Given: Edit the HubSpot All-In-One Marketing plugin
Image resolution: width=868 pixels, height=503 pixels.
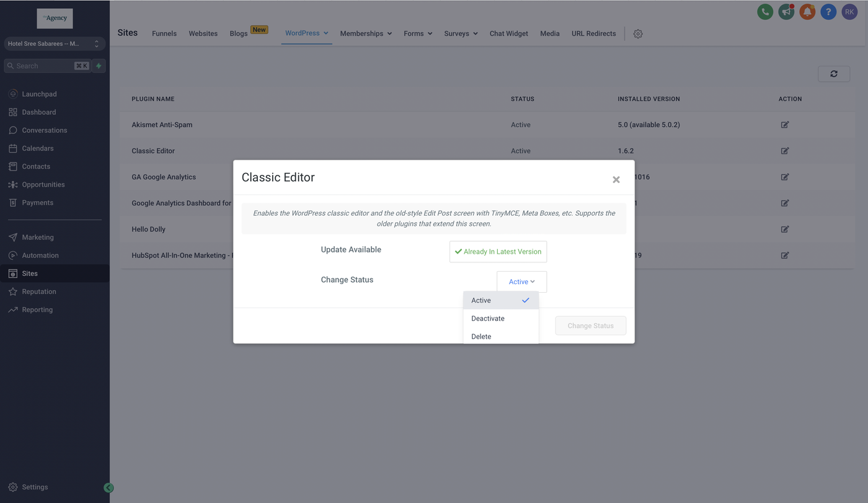Looking at the screenshot, I should 785,255.
